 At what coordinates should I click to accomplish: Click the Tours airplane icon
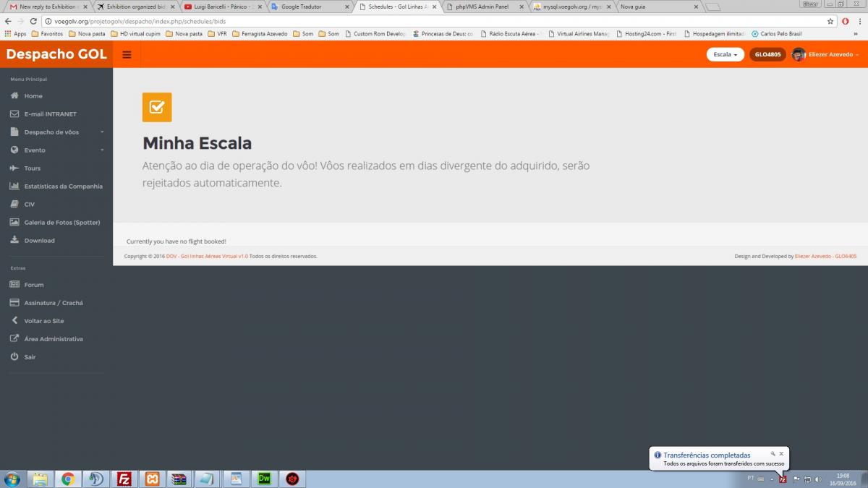coord(14,168)
